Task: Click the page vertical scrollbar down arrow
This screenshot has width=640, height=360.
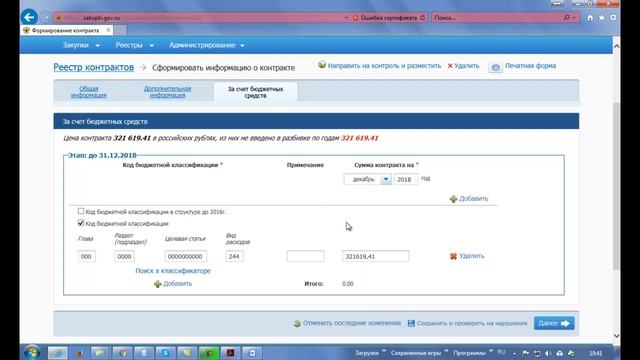Action: (616, 336)
